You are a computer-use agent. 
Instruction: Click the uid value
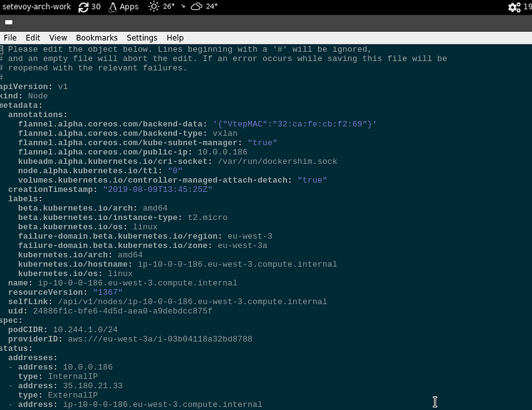(x=122, y=311)
